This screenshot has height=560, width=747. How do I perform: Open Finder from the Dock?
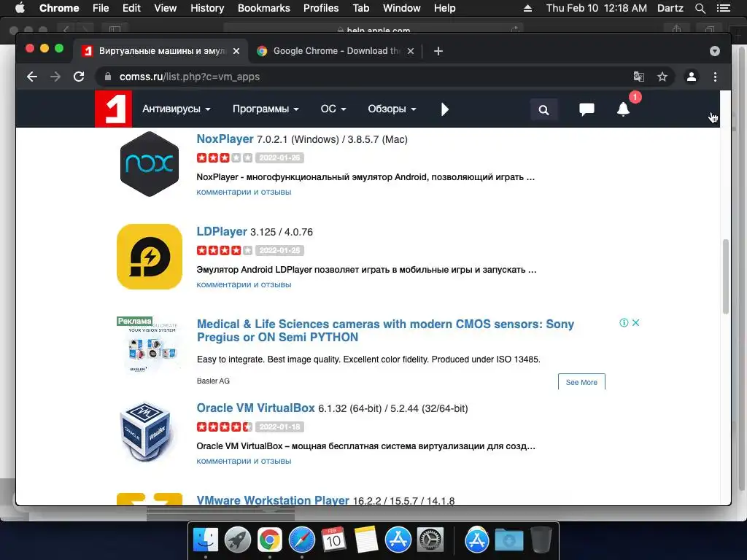tap(206, 540)
